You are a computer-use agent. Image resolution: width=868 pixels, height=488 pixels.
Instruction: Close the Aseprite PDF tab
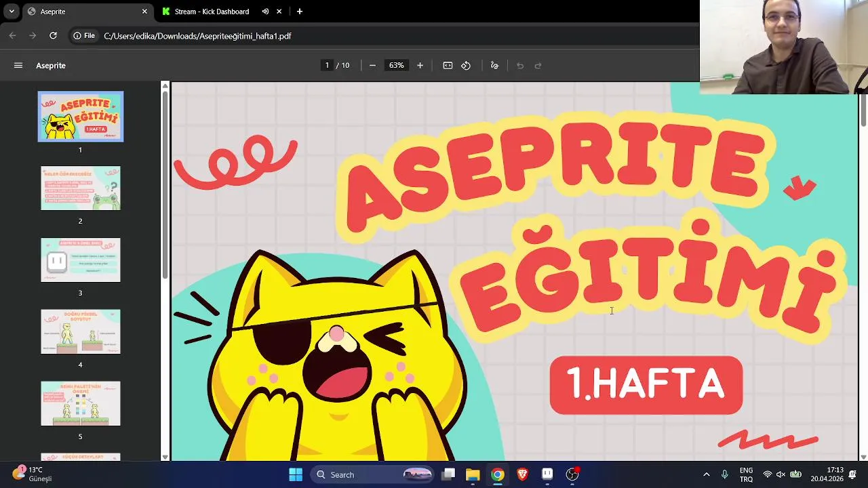144,12
